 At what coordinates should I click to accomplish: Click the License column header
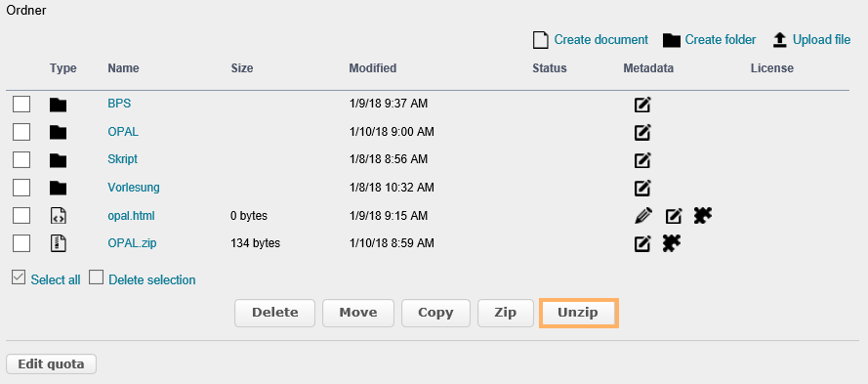coord(772,68)
